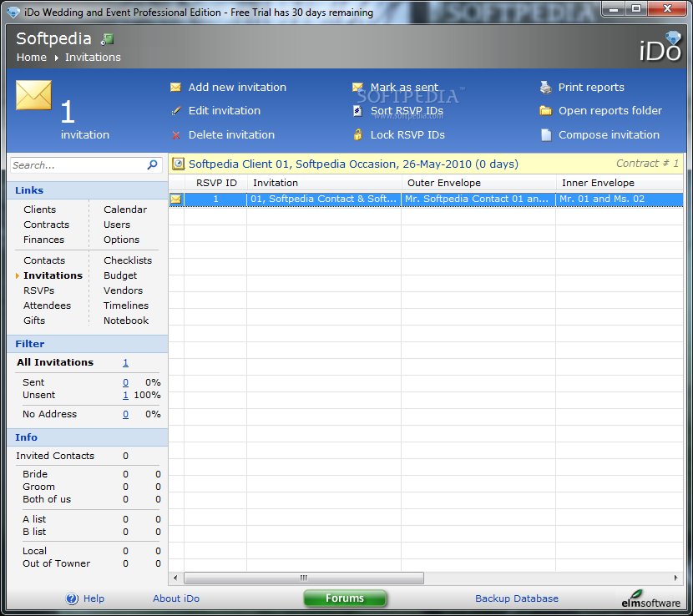
Task: Sort by Invitation column header
Action: (325, 183)
